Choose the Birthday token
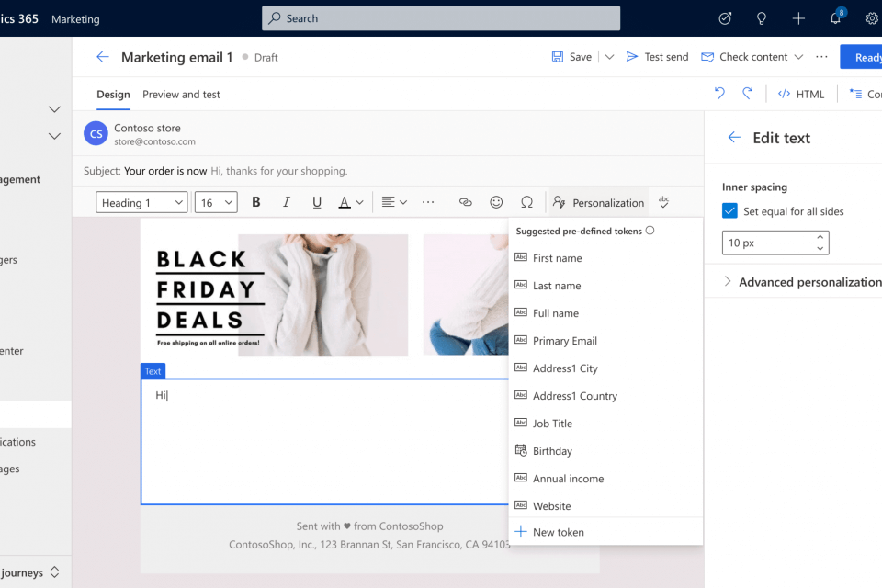Screen dimensions: 882x588 coord(552,451)
